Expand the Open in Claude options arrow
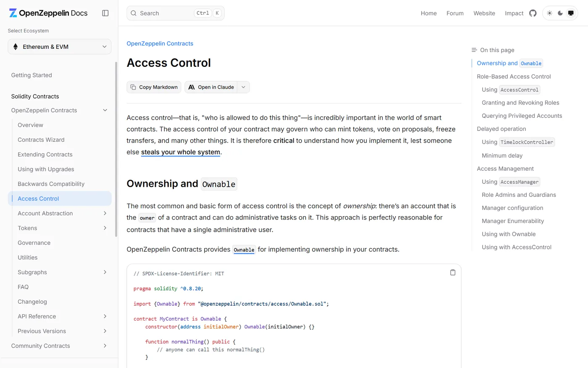The height and width of the screenshot is (368, 588). pyautogui.click(x=244, y=87)
